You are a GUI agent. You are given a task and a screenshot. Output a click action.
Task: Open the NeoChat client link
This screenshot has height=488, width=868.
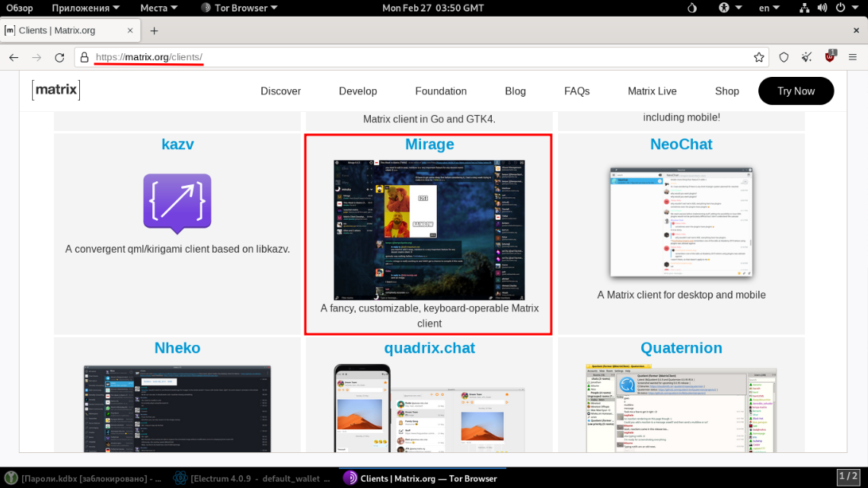681,144
